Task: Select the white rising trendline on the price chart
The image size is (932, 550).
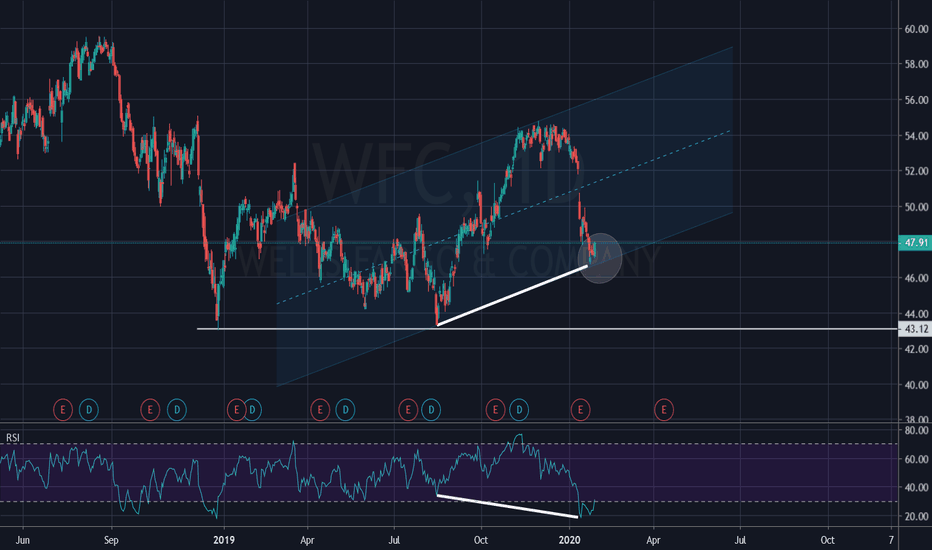Action: click(x=512, y=296)
